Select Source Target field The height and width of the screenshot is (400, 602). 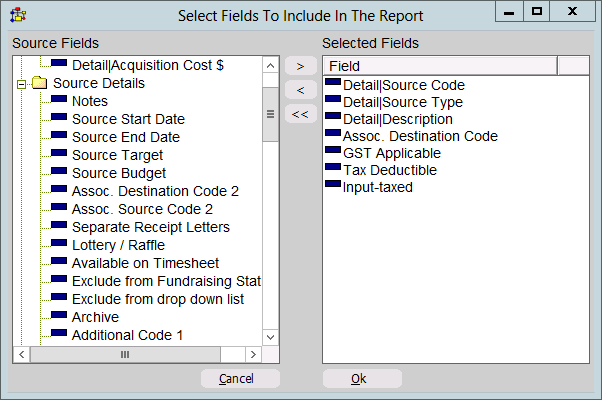pos(117,155)
